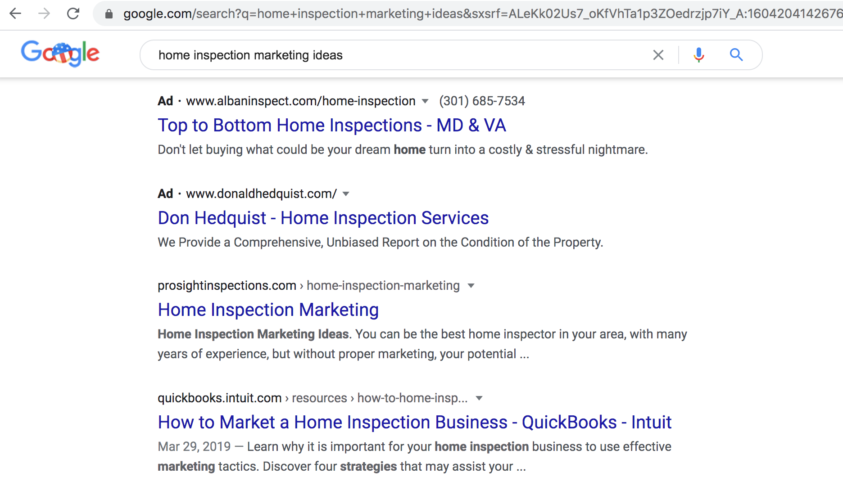The height and width of the screenshot is (504, 843).
Task: Open How to Market QuickBooks article
Action: tap(414, 423)
